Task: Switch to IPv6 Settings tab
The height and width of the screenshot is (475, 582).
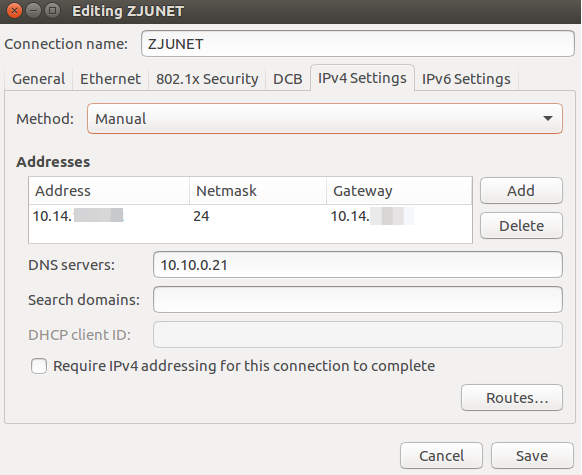Action: coord(466,79)
